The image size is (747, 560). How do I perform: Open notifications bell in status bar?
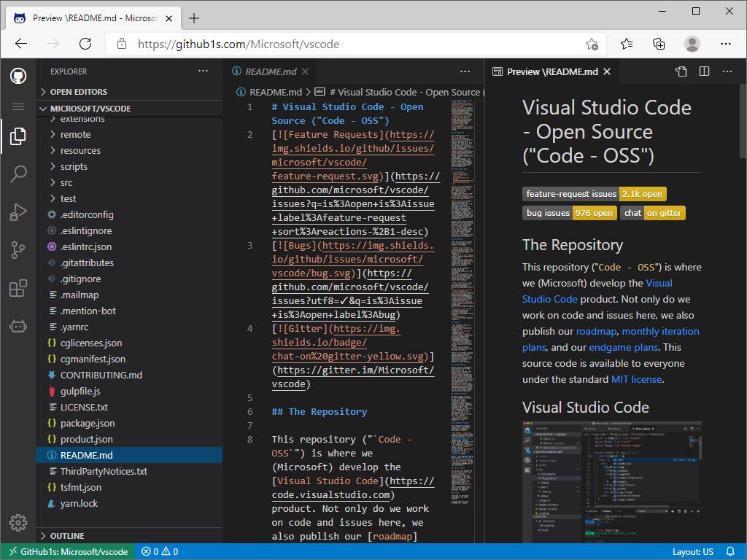click(730, 552)
